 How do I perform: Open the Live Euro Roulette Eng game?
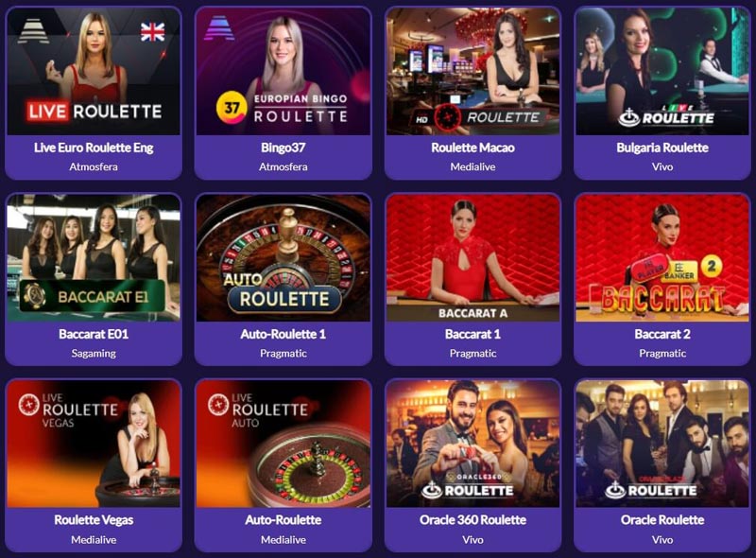tap(94, 71)
